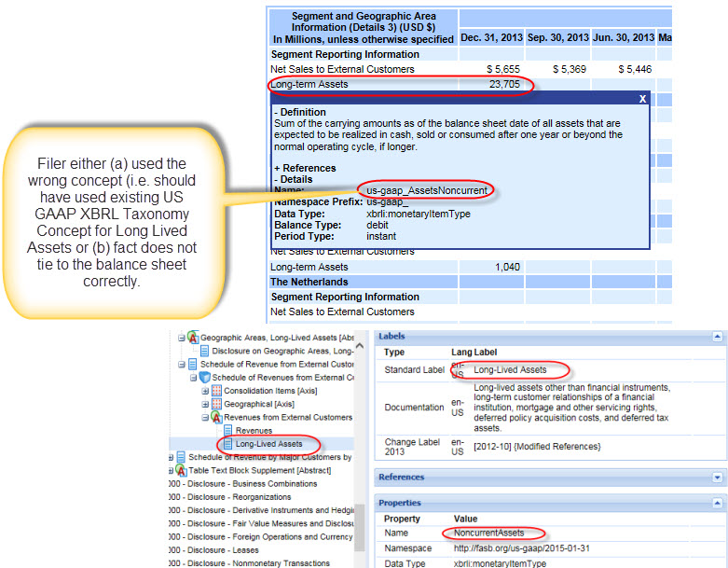728x568 pixels.
Task: Click the concept icon beside Long-Lived Assets tree item
Action: (228, 444)
